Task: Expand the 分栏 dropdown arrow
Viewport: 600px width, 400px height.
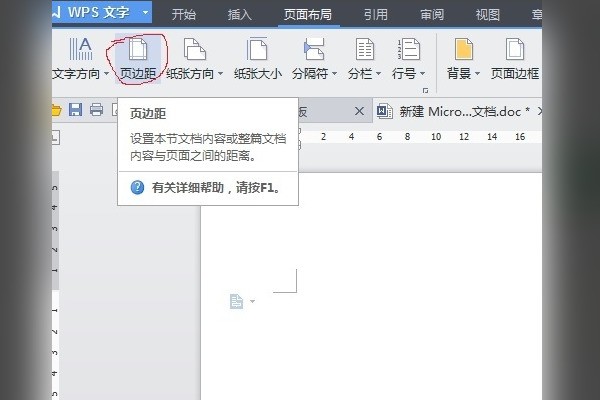Action: click(x=378, y=73)
